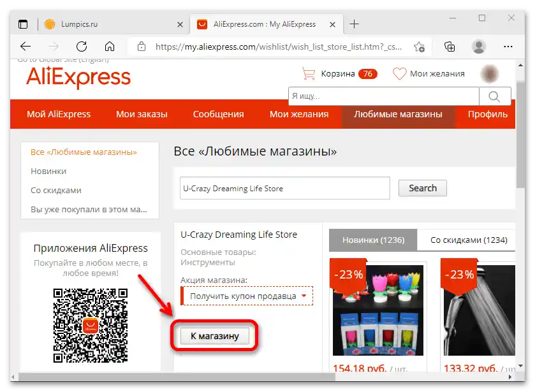Open the Любимые магазины menu item
Viewport: 535px width, 392px height.
(x=398, y=114)
